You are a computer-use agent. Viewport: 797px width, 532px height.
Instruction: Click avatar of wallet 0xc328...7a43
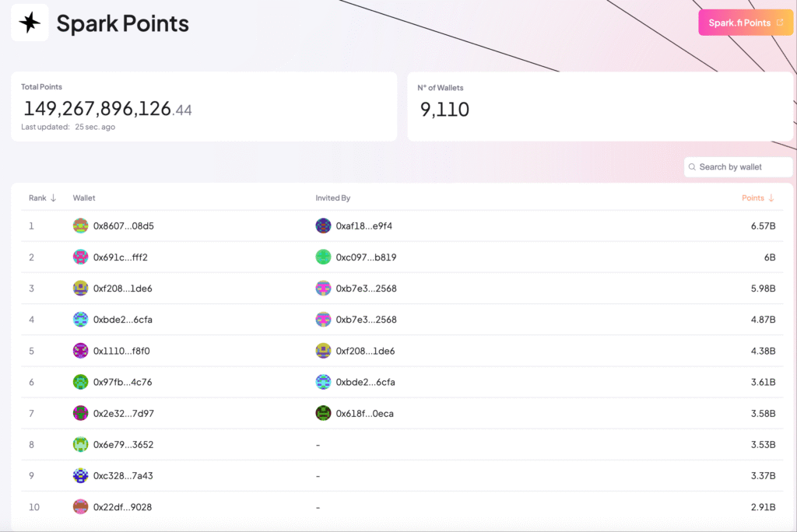80,475
